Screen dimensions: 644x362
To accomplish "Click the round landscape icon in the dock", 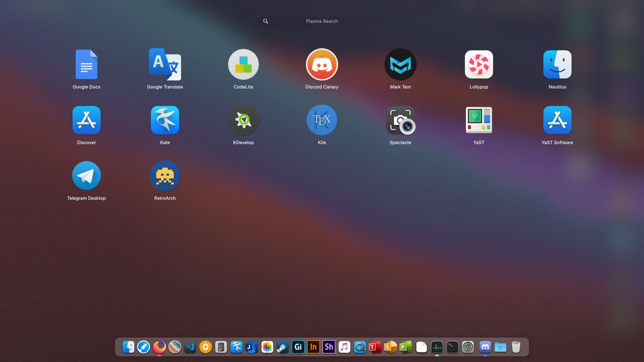I will coord(175,347).
